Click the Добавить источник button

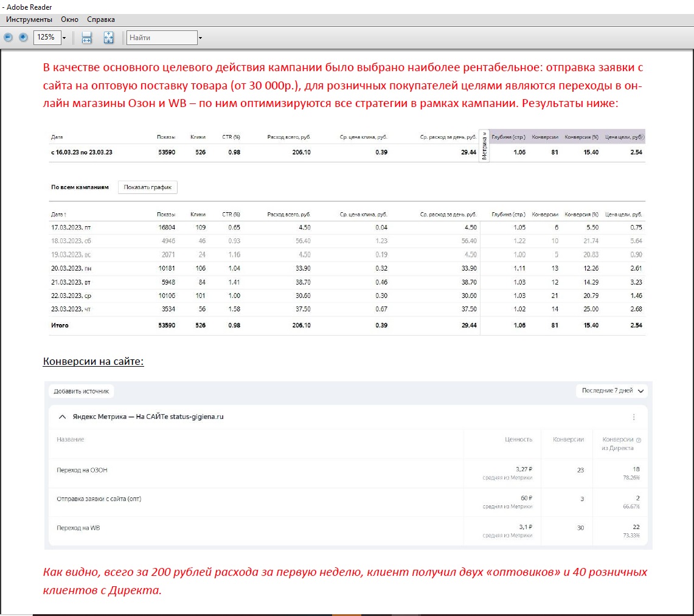(82, 391)
